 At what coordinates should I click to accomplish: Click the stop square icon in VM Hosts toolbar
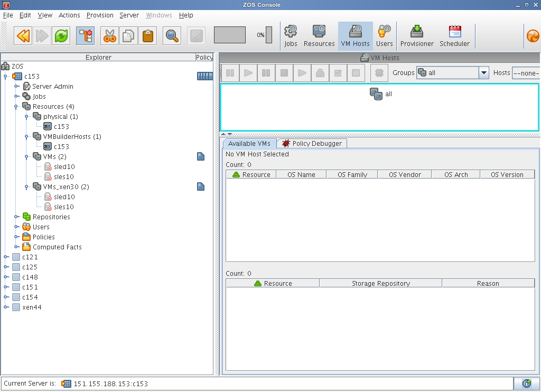coord(284,73)
